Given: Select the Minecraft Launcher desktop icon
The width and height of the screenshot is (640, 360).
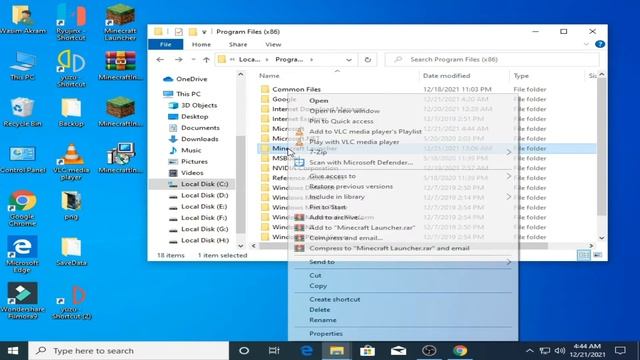Looking at the screenshot, I should point(120,21).
